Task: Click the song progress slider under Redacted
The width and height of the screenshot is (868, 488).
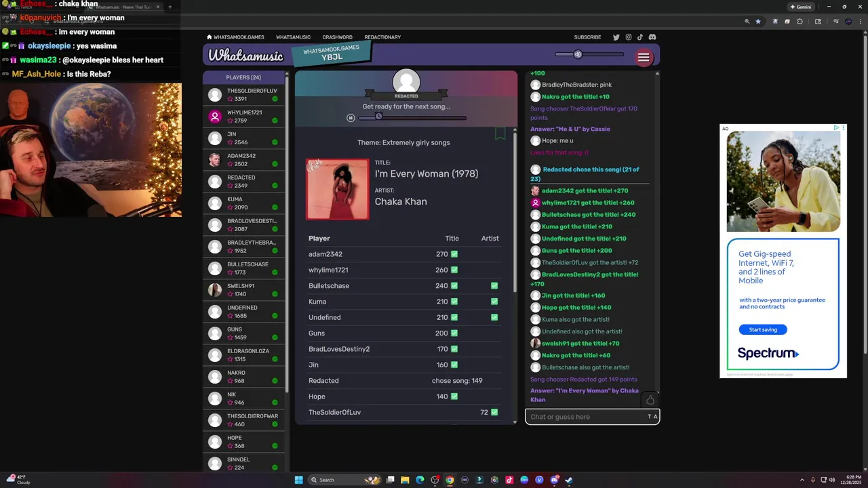Action: (412, 118)
